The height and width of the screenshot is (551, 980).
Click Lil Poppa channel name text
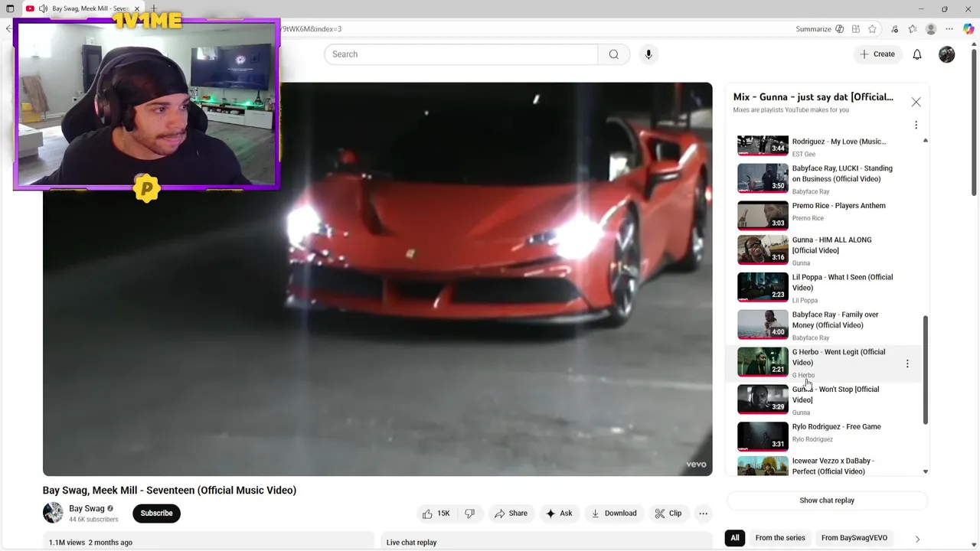pos(805,301)
